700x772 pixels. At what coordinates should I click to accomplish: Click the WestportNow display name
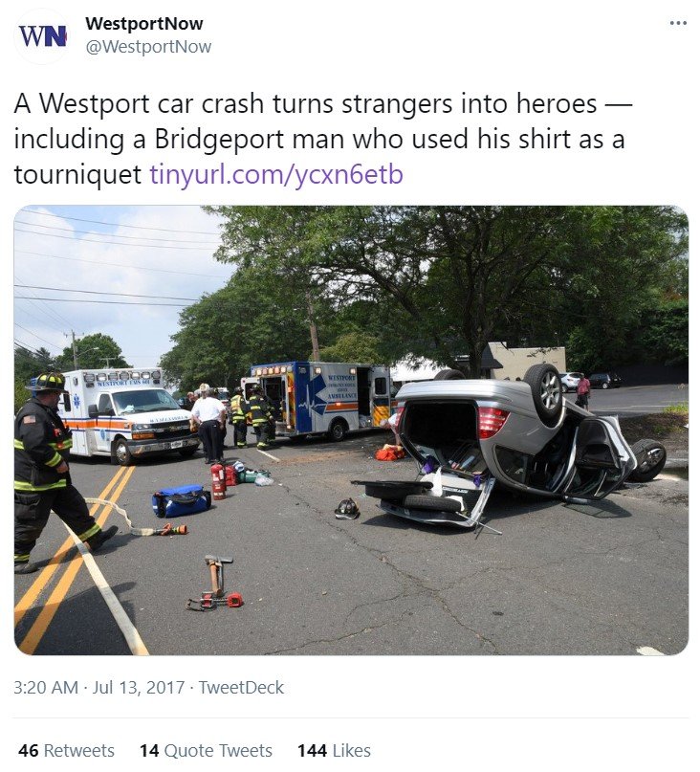pyautogui.click(x=143, y=23)
